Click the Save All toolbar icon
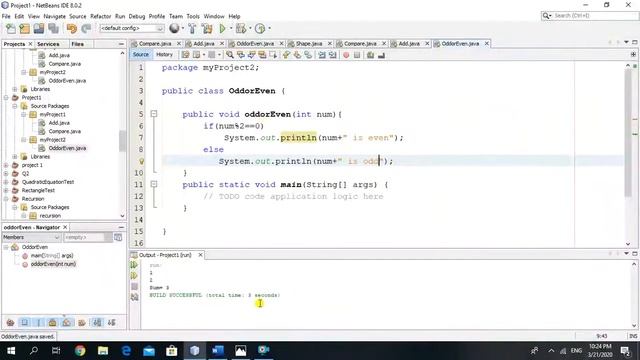The width and height of the screenshot is (640, 360). point(53,29)
